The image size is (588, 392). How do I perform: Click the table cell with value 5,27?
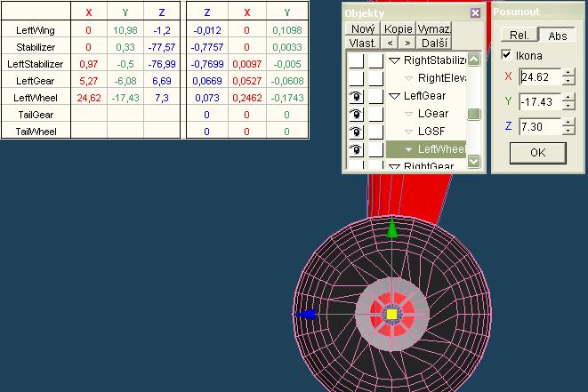(x=89, y=81)
